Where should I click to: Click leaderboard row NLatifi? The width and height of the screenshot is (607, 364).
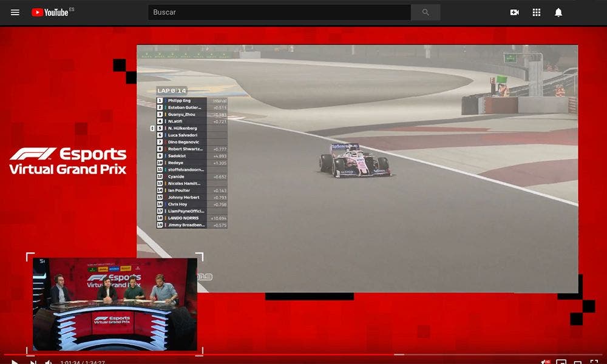coord(192,121)
